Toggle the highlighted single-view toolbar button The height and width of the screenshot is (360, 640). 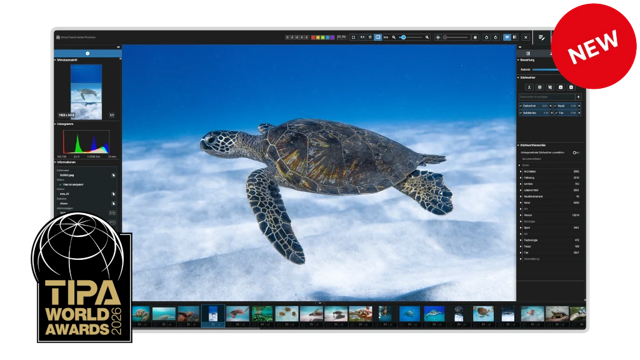[x=378, y=38]
